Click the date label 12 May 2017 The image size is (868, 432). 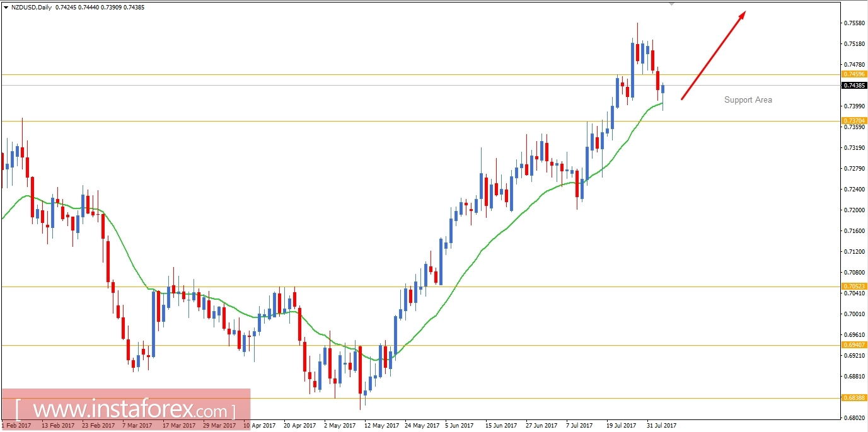tap(381, 426)
